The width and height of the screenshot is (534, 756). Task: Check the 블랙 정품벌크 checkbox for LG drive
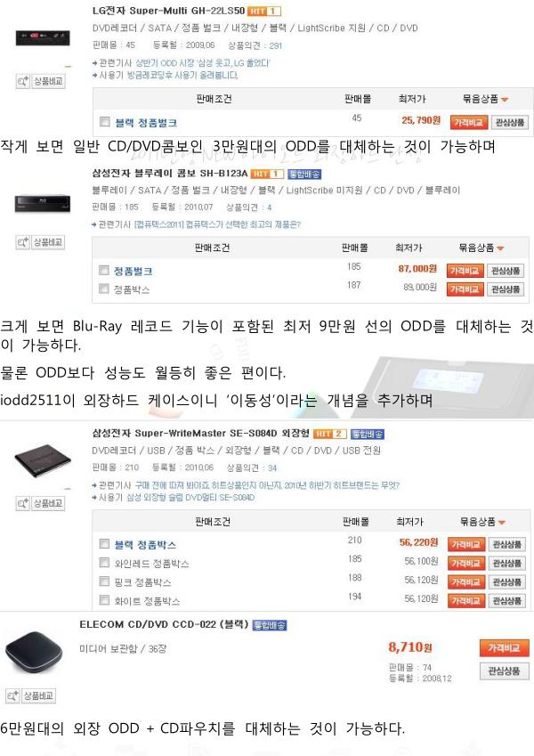click(105, 121)
